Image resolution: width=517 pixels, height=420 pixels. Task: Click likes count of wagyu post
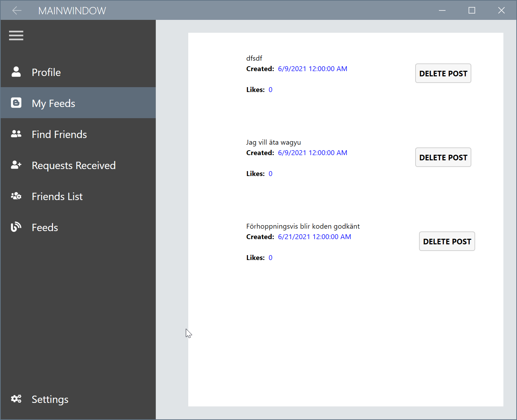pos(271,174)
